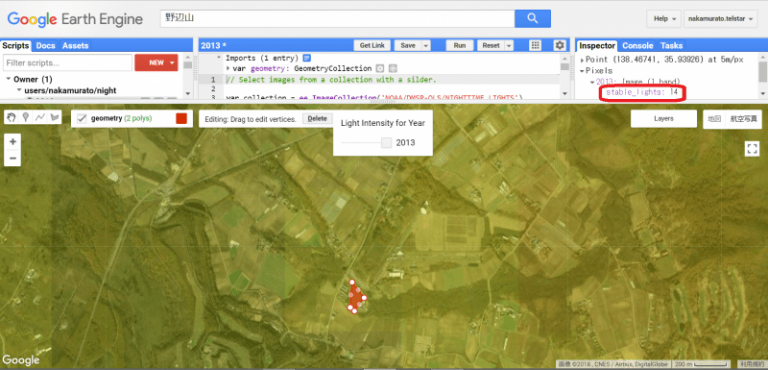Screen dimensions: 768x370
Task: Switch to the Docs tab
Action: (46, 46)
